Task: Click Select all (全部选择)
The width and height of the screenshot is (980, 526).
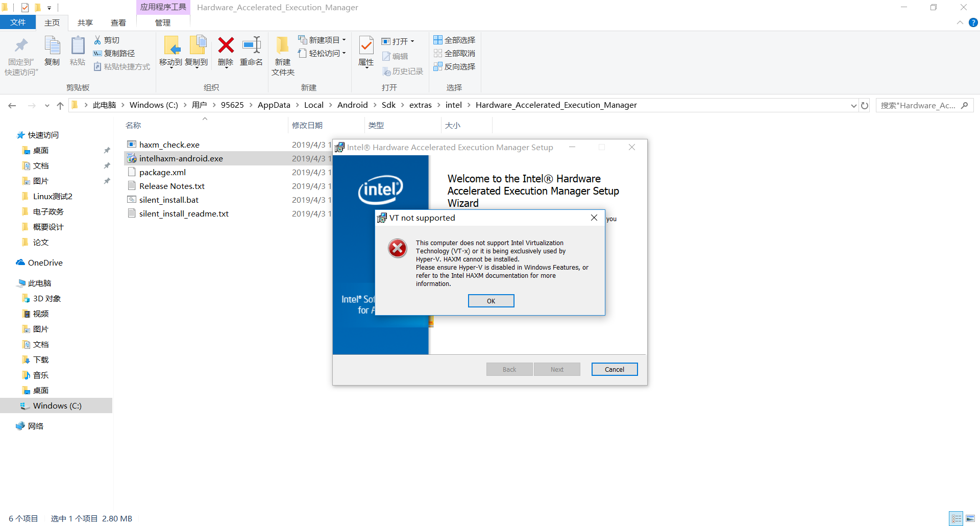Action: pyautogui.click(x=454, y=40)
